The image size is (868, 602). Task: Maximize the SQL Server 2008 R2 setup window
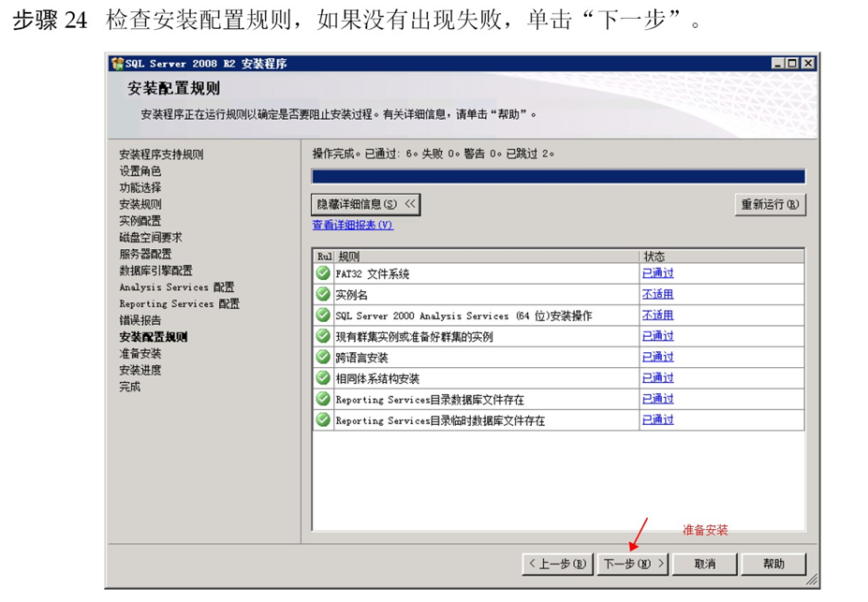[793, 64]
